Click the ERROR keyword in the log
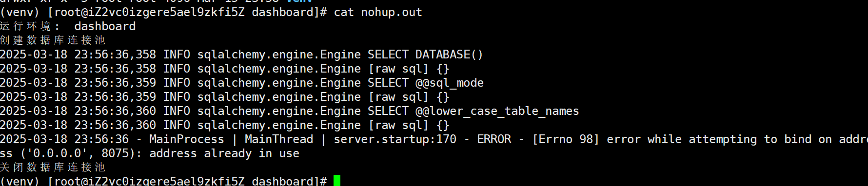Image resolution: width=868 pixels, height=186 pixels. click(494, 139)
